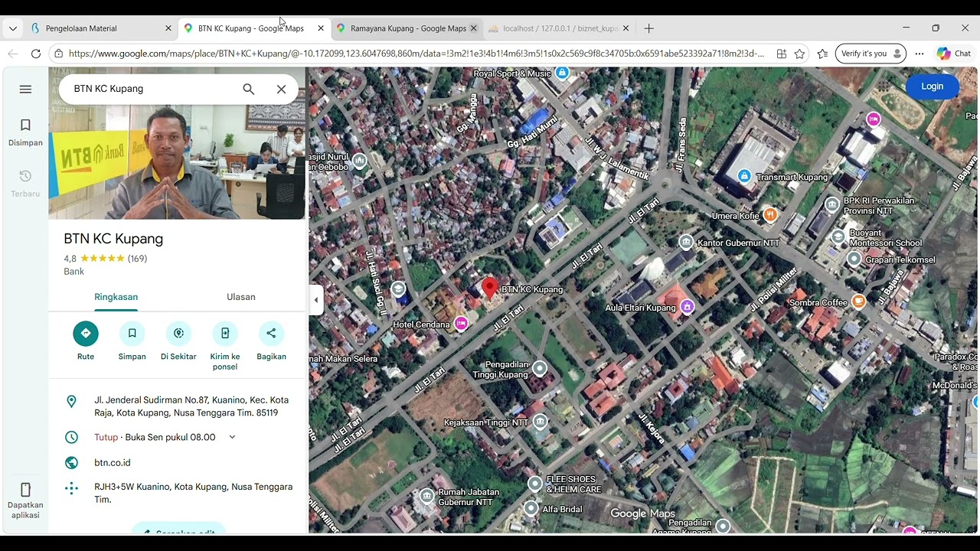Close the BTN KC Kupang browser tab
The width and height of the screenshot is (980, 551).
click(x=321, y=28)
